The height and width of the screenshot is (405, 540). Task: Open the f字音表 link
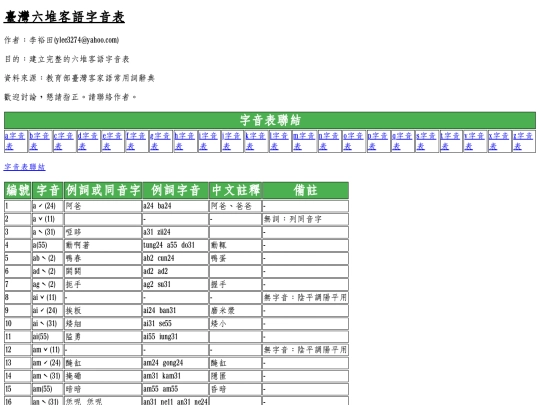136,141
